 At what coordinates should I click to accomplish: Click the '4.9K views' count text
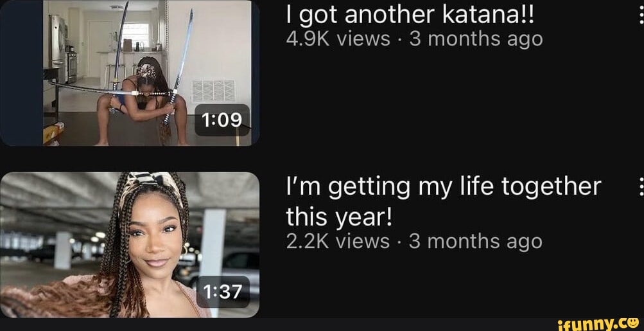click(338, 39)
